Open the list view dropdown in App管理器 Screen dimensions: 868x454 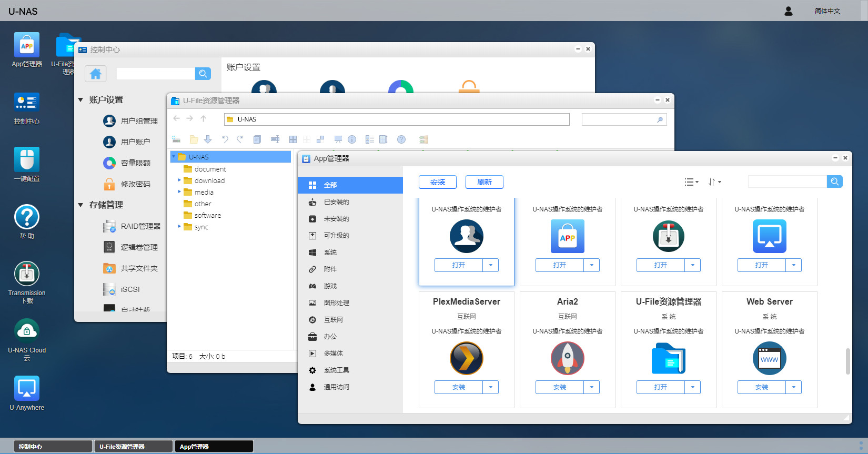click(x=691, y=182)
